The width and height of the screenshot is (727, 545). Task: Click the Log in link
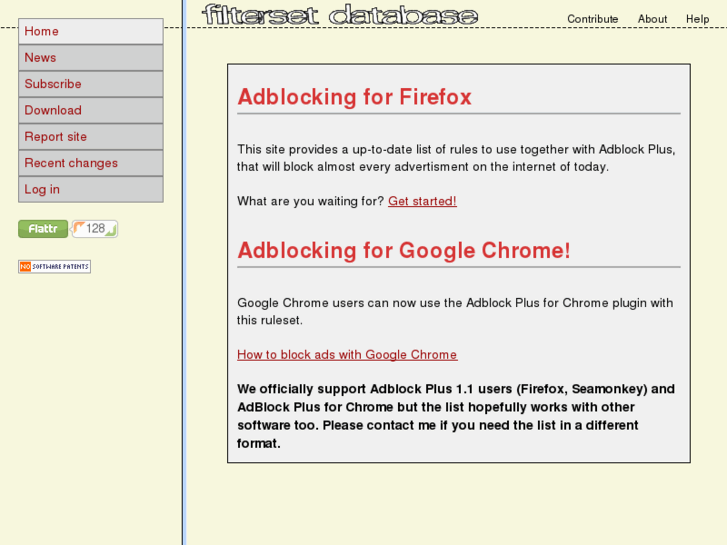point(91,189)
